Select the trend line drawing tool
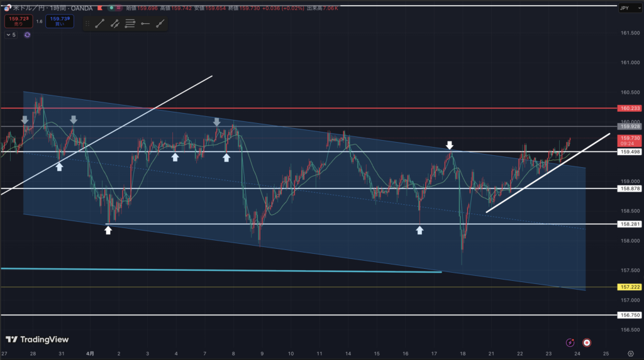This screenshot has height=360, width=644. (x=99, y=24)
